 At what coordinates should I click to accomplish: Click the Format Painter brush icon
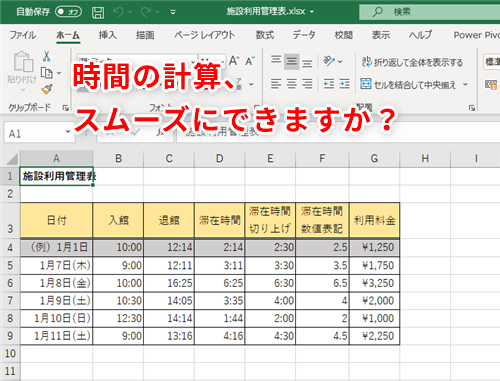[47, 89]
